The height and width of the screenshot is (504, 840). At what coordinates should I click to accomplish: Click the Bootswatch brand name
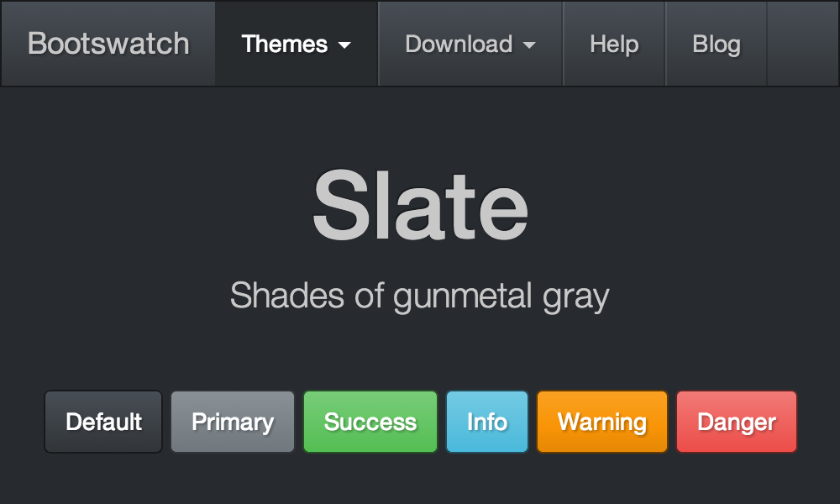click(x=107, y=43)
